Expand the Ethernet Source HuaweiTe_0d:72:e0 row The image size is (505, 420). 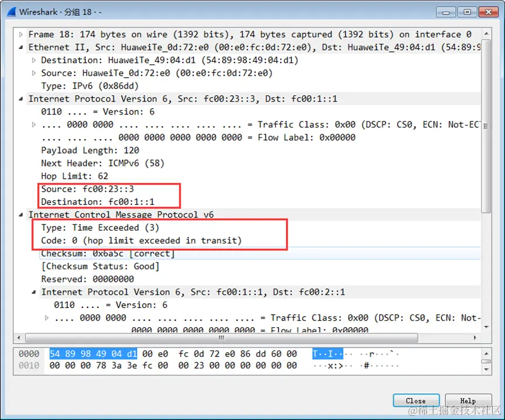(x=34, y=73)
